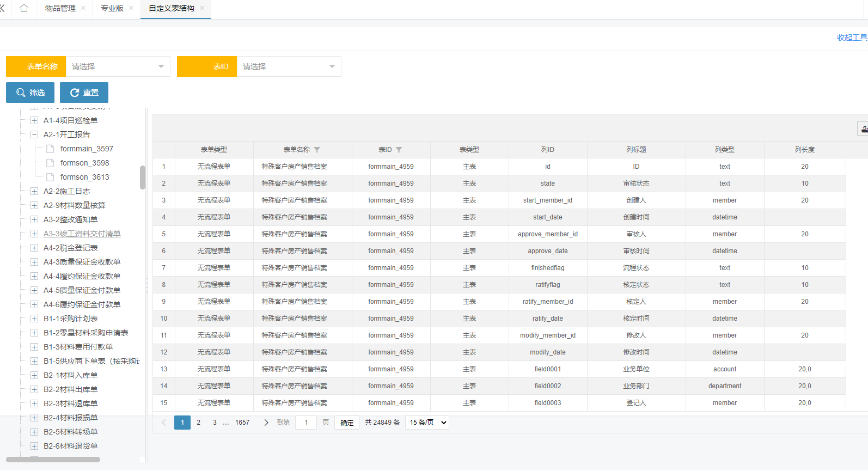Image resolution: width=868 pixels, height=471 pixels.
Task: Click the export icon above the table
Action: coord(864,129)
